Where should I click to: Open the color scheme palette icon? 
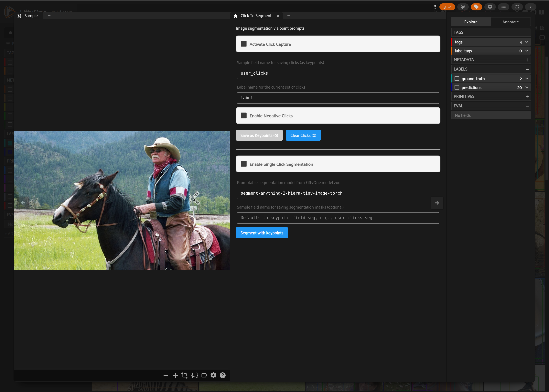click(463, 7)
